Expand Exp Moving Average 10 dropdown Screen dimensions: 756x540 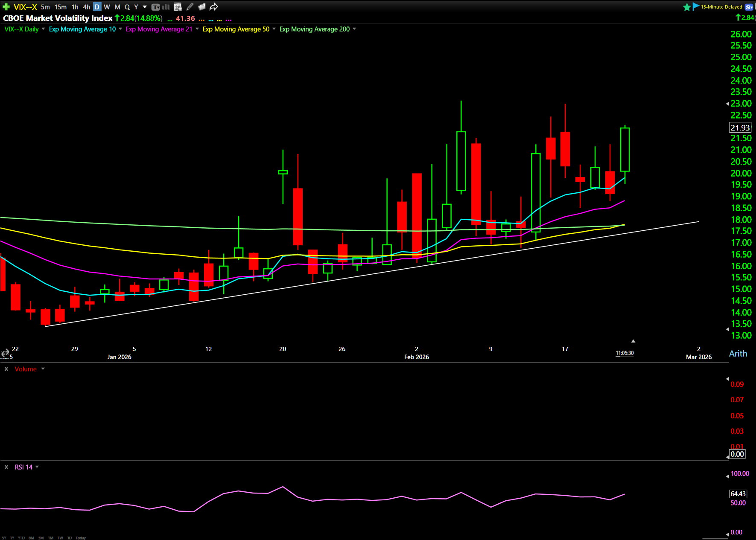[x=120, y=29]
